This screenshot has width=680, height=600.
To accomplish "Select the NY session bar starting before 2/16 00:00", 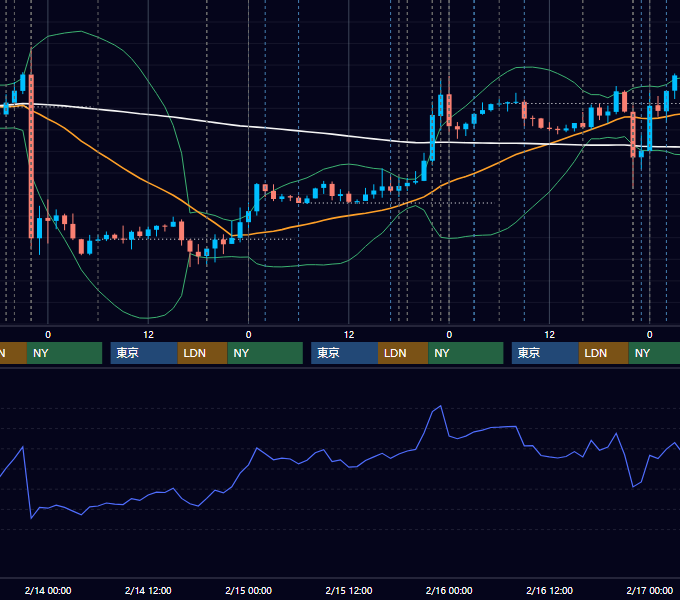I will pyautogui.click(x=466, y=353).
